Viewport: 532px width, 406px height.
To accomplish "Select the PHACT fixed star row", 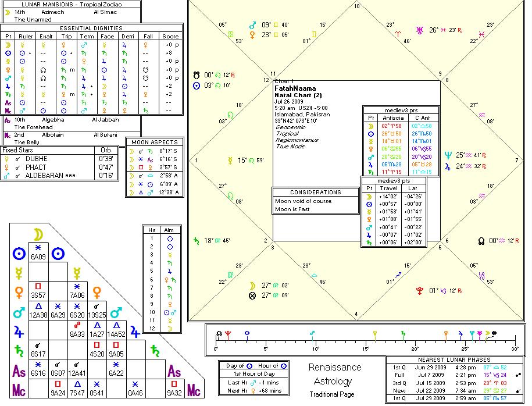I will [59, 167].
